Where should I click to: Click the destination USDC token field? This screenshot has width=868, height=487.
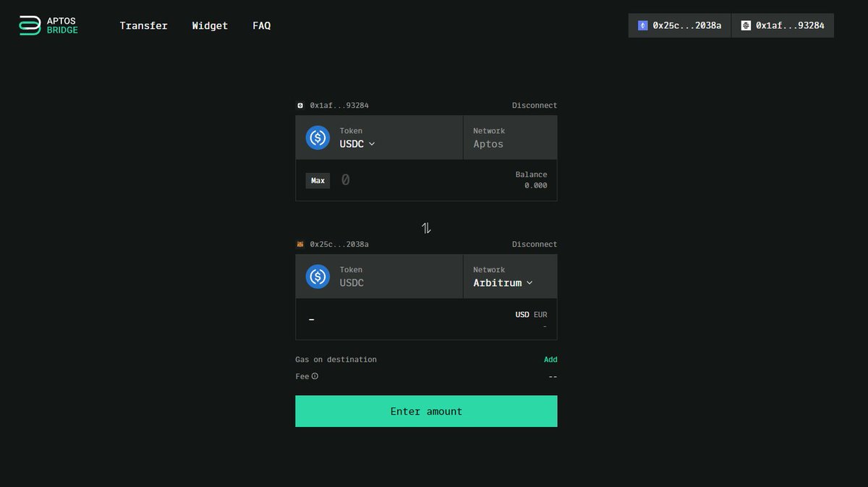pos(379,276)
